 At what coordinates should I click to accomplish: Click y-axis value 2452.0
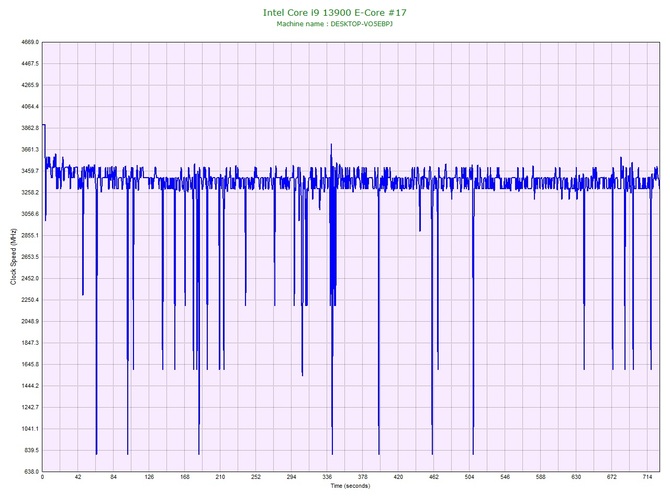pos(30,278)
